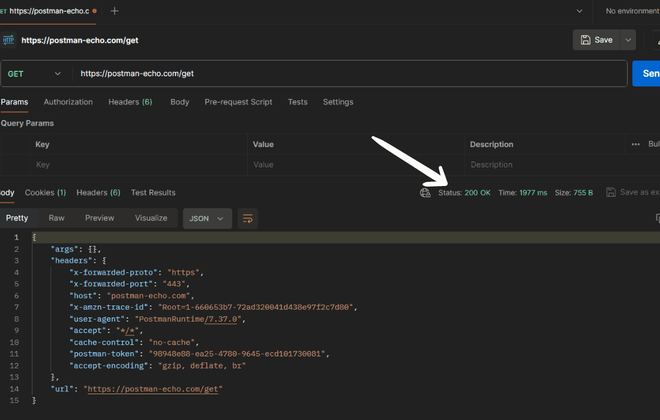Click the floppy disk Save button

point(596,40)
